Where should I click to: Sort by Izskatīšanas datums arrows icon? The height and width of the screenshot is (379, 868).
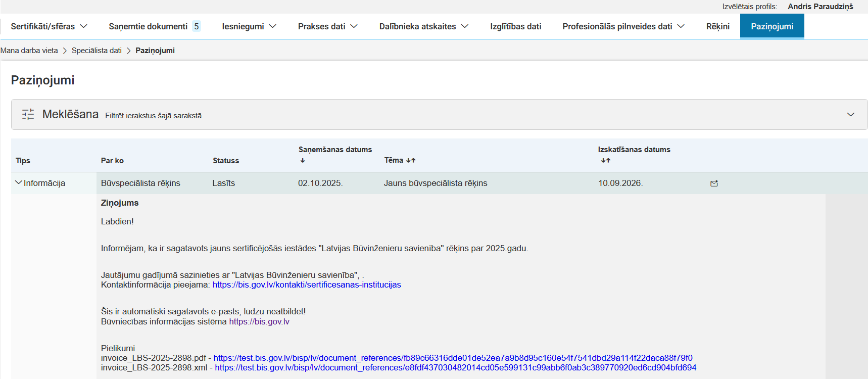[x=606, y=161]
